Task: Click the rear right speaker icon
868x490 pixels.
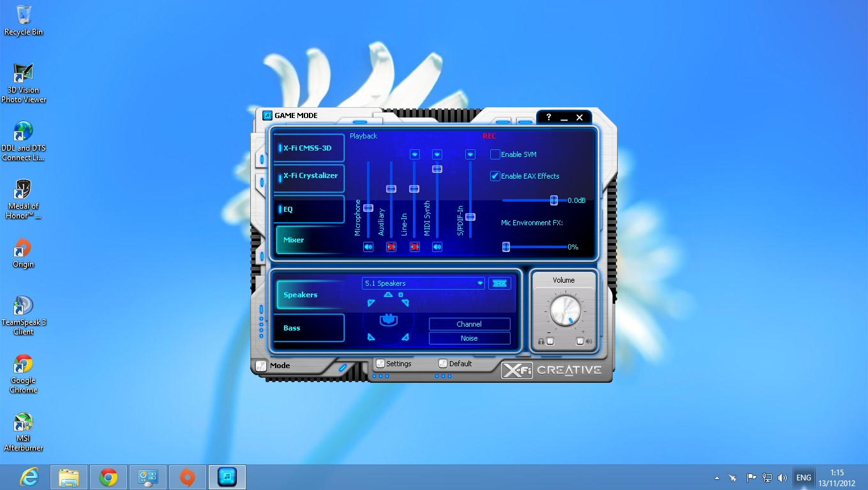Action: 405,336
